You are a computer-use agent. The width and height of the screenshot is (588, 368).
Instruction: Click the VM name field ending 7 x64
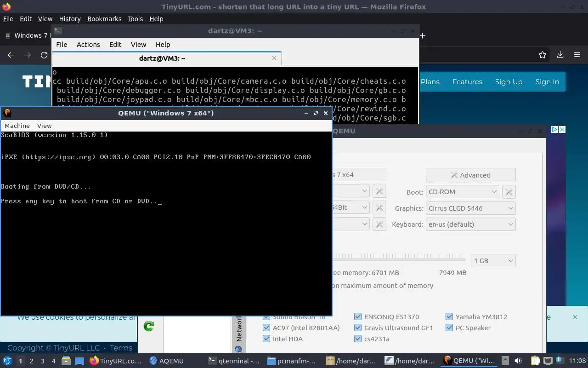(359, 175)
